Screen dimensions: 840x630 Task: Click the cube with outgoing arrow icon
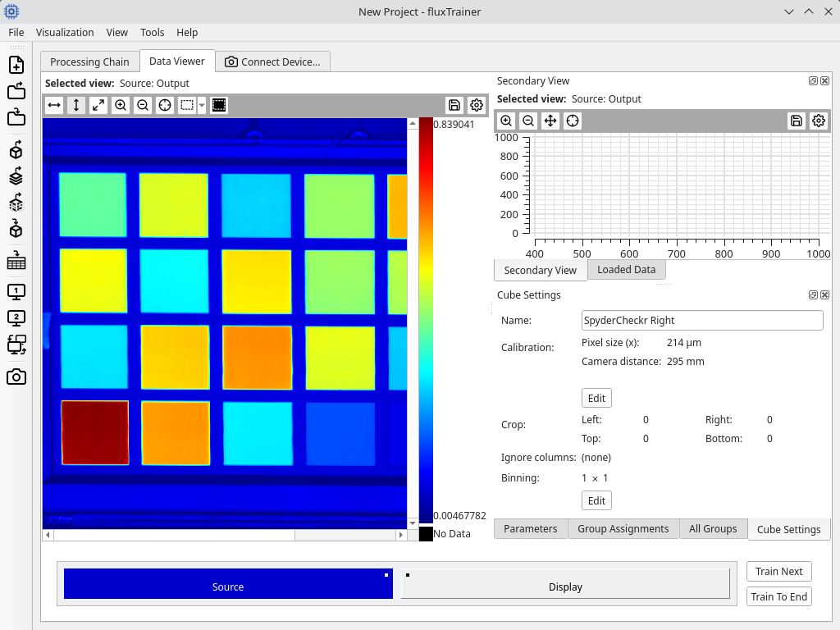pos(16,151)
